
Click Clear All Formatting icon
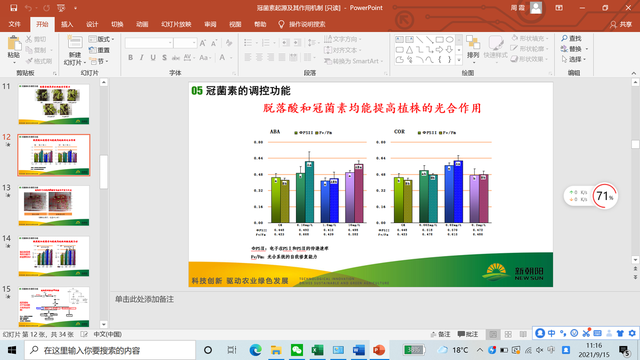pos(229,43)
